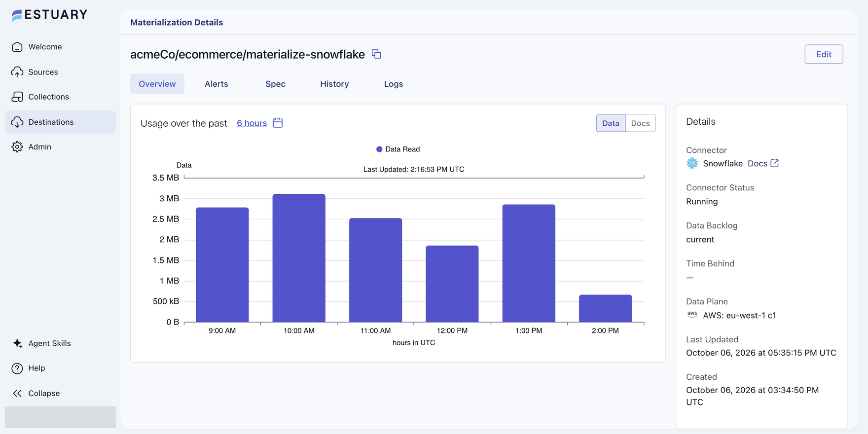Click the materialization name acmeCo/ecommerce/materialize-snowflake

click(248, 54)
